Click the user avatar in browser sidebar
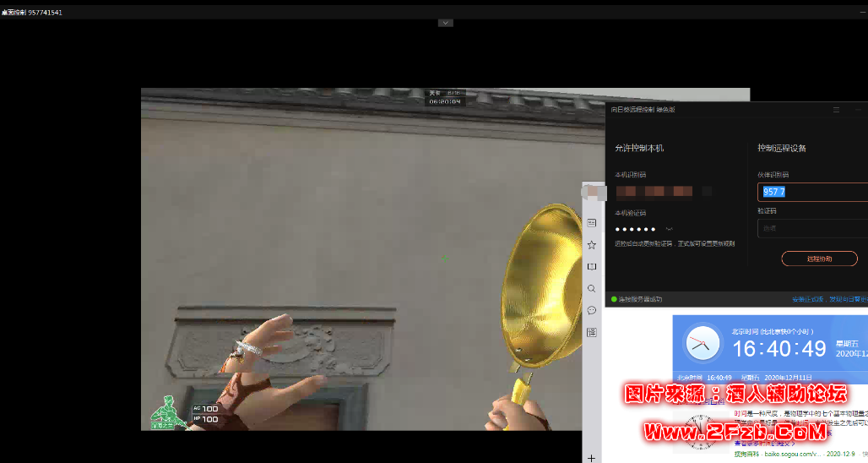 (x=592, y=192)
